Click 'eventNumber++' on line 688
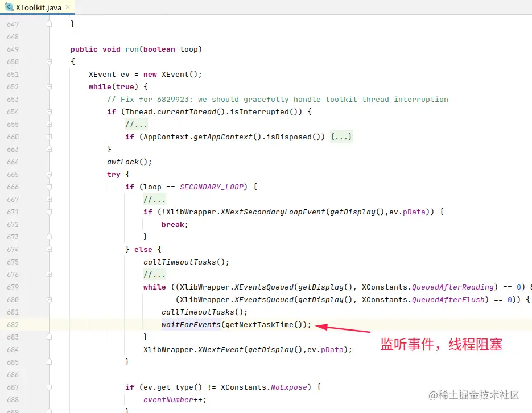This screenshot has height=413, width=532. pos(172,400)
